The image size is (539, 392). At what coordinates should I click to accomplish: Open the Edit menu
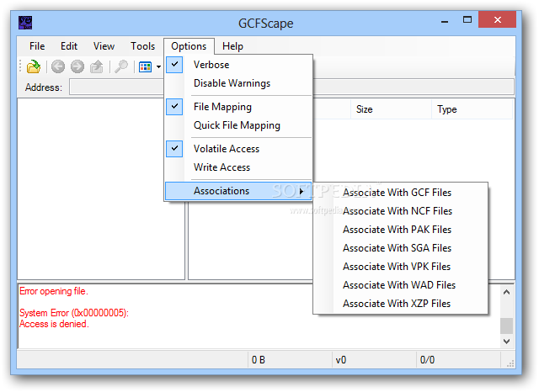(x=69, y=46)
